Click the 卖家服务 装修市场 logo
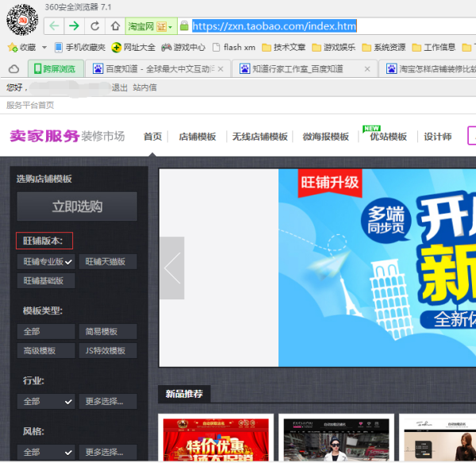Screen dimensions: 476x463 pos(67,136)
